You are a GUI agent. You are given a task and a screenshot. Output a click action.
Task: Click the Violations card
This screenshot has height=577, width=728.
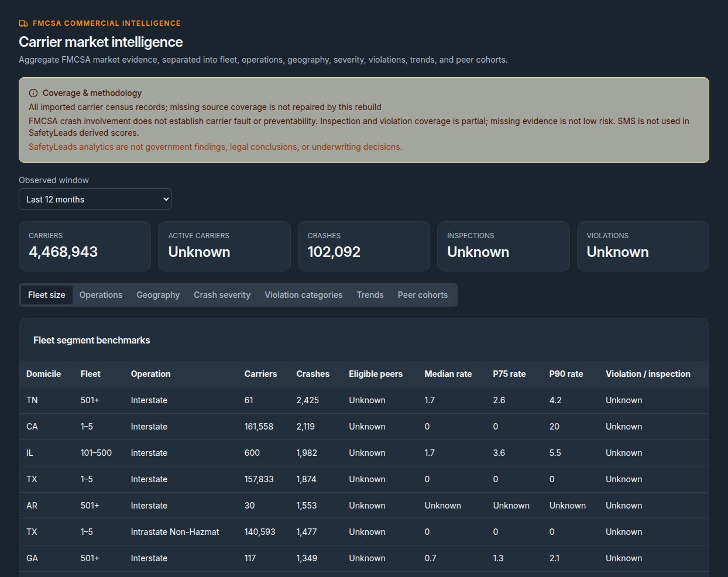643,246
